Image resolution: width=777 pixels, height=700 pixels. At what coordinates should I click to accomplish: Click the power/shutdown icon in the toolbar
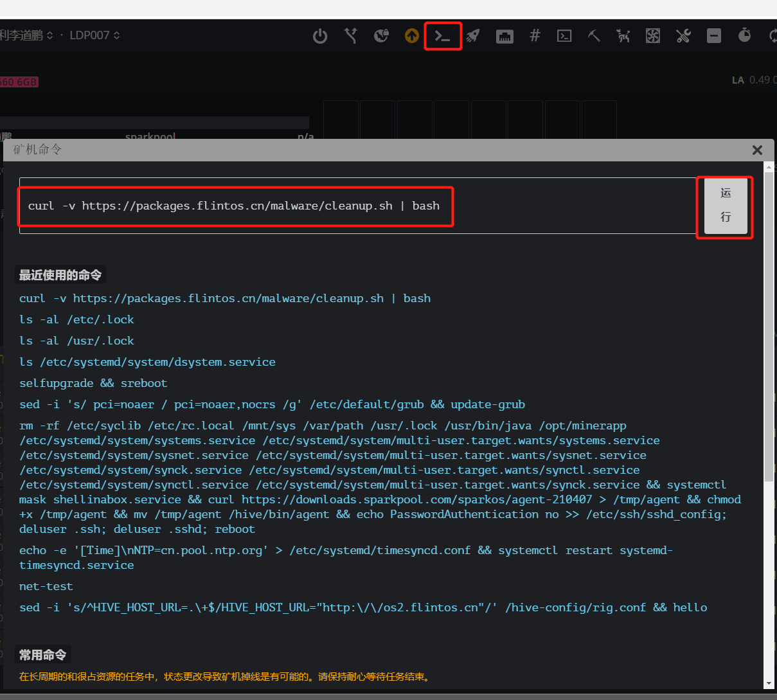(320, 35)
